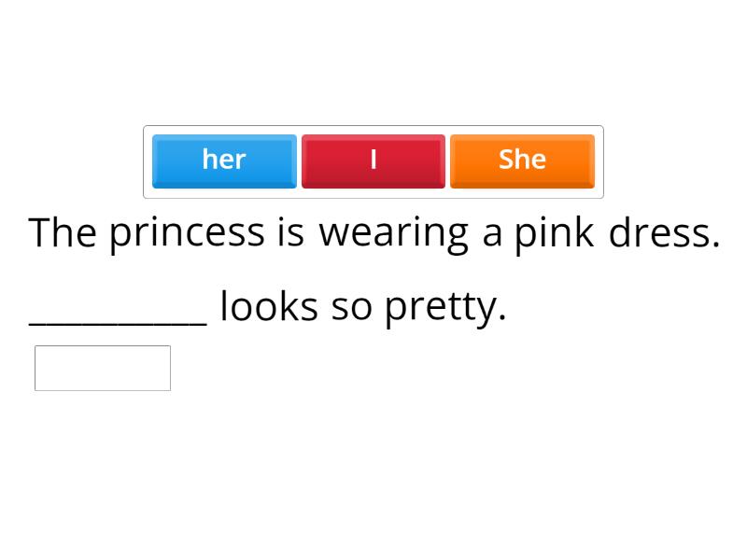The height and width of the screenshot is (560, 747).
Task: Click the label text on the "I" tile
Action: (373, 160)
